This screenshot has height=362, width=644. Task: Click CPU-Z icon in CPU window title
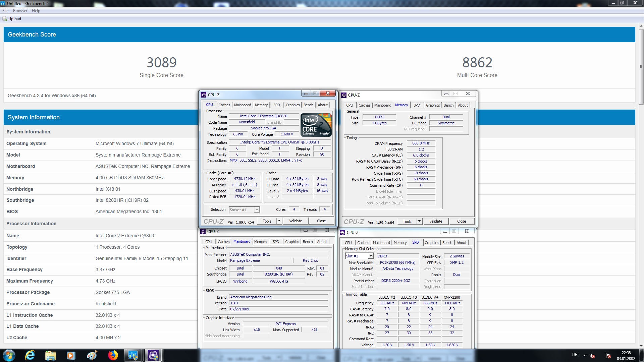(x=204, y=95)
